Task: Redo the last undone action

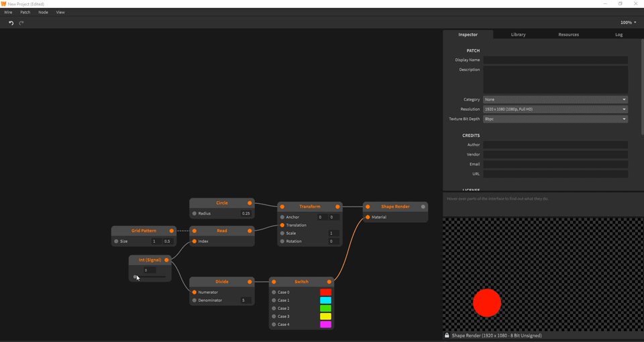Action: [x=21, y=23]
